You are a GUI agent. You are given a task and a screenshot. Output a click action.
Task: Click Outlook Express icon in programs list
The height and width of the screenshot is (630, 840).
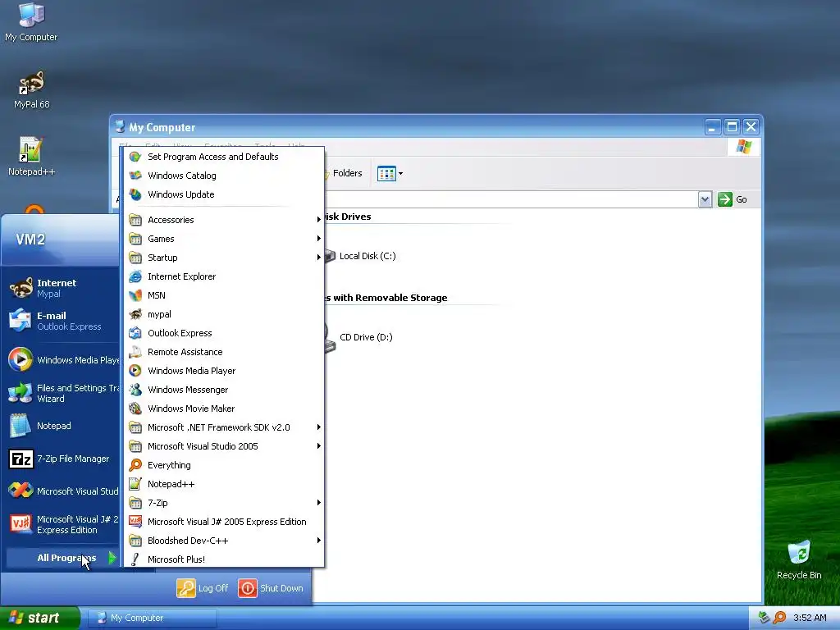click(135, 333)
